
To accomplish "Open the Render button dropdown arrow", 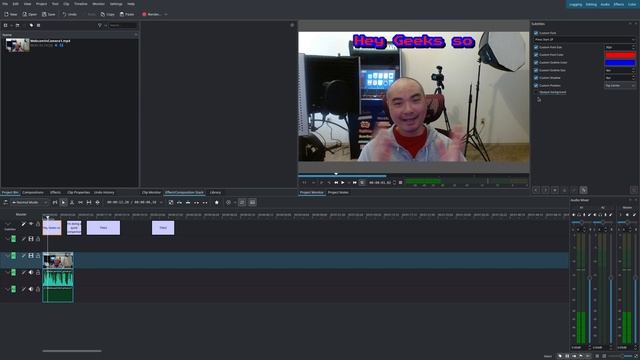I will tap(166, 14).
